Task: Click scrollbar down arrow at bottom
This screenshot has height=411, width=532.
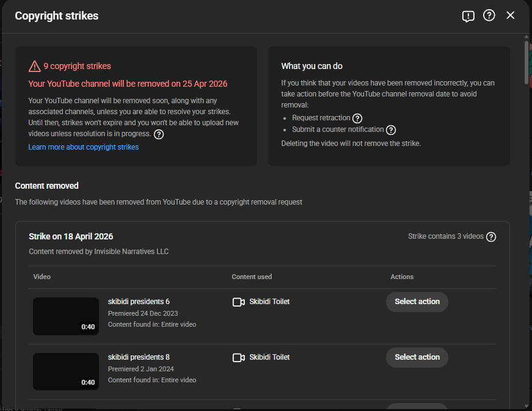Action: (x=527, y=406)
